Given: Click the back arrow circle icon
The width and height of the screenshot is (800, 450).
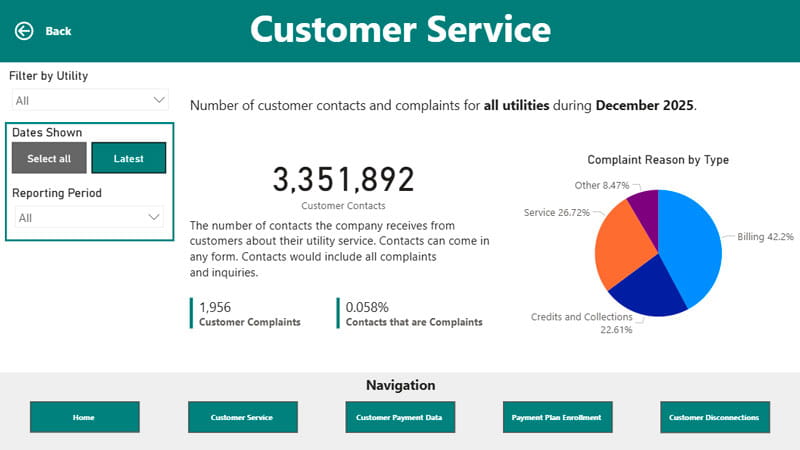Looking at the screenshot, I should 24,31.
